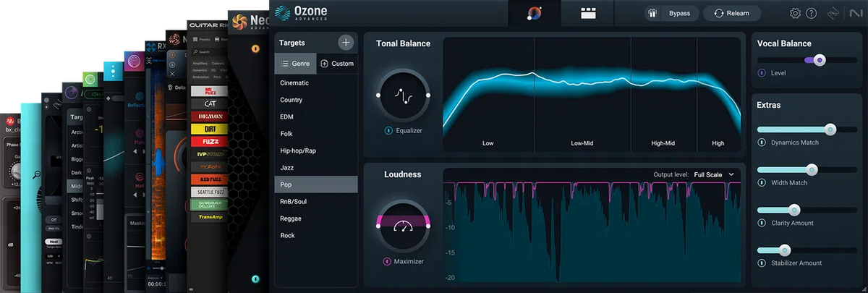Toggle the Equalizer power button
This screenshot has height=293, width=868.
pyautogui.click(x=388, y=131)
